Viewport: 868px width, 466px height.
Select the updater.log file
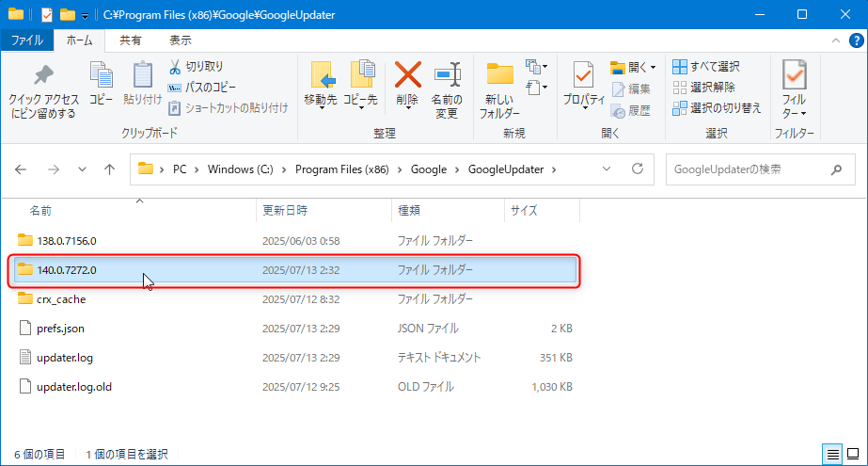pyautogui.click(x=295, y=358)
